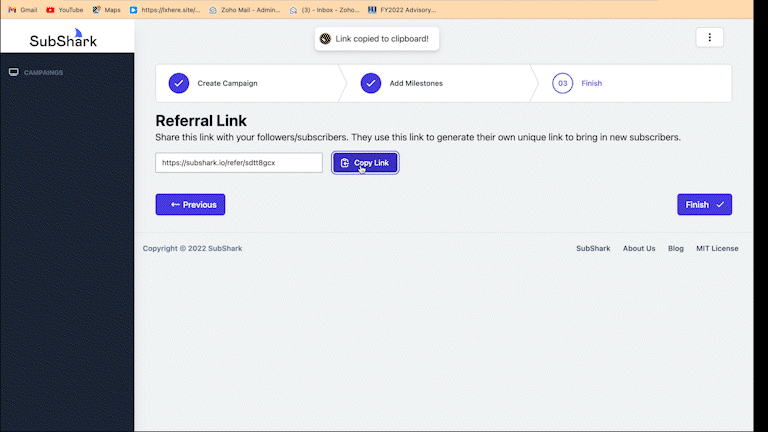Select the referral link URL field
The width and height of the screenshot is (768, 432).
click(x=239, y=163)
